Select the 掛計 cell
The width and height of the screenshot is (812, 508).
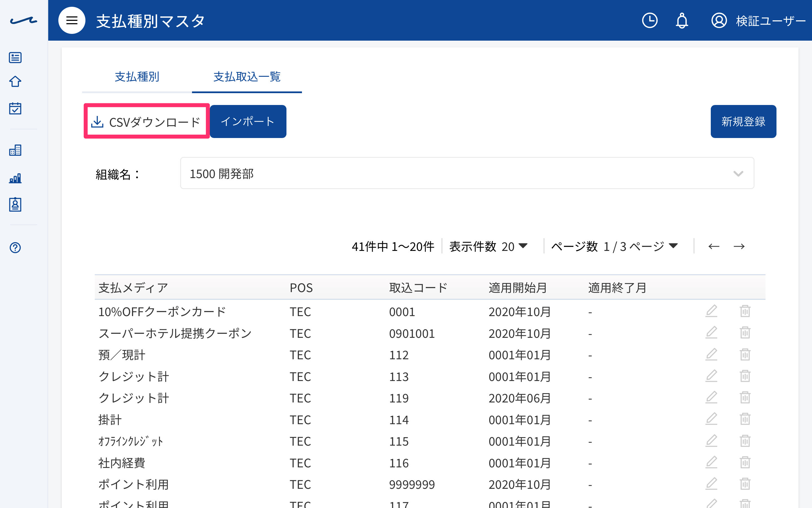coord(110,420)
